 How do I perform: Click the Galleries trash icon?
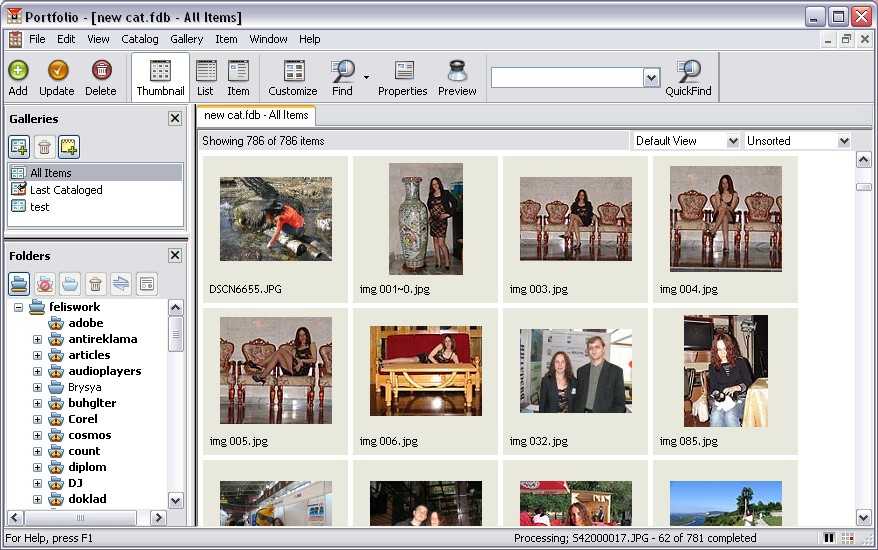[44, 147]
